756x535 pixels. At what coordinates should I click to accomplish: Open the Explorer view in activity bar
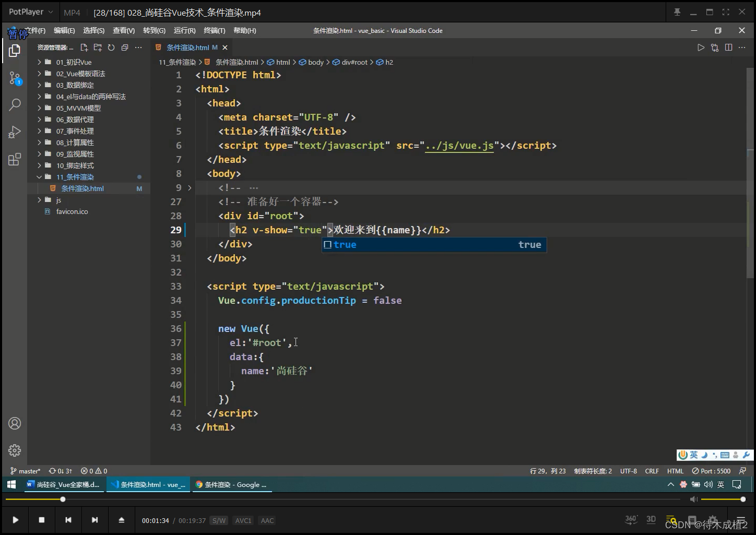click(x=15, y=51)
